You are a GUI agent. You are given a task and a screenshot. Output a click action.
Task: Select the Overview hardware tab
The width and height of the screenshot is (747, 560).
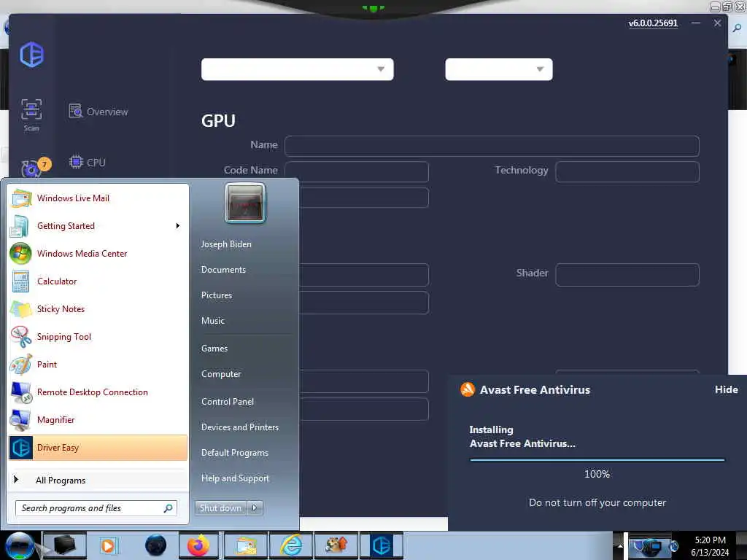(98, 112)
